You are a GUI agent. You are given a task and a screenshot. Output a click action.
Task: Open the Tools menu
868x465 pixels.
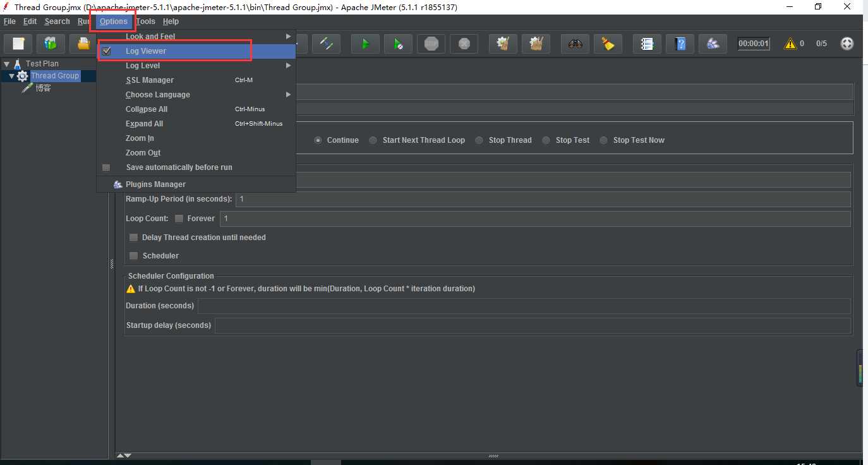145,21
